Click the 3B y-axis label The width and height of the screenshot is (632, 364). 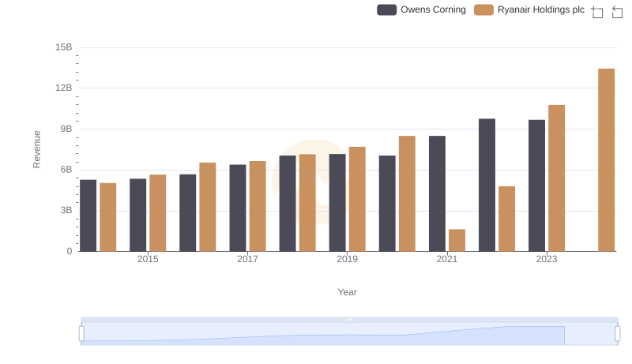66,210
